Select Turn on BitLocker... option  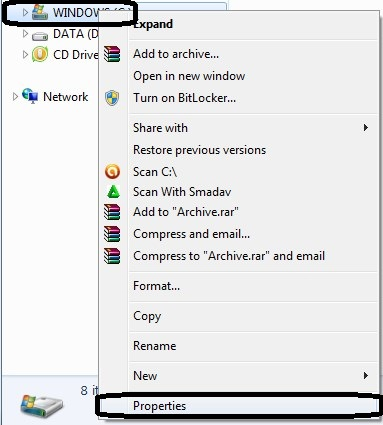click(x=239, y=98)
